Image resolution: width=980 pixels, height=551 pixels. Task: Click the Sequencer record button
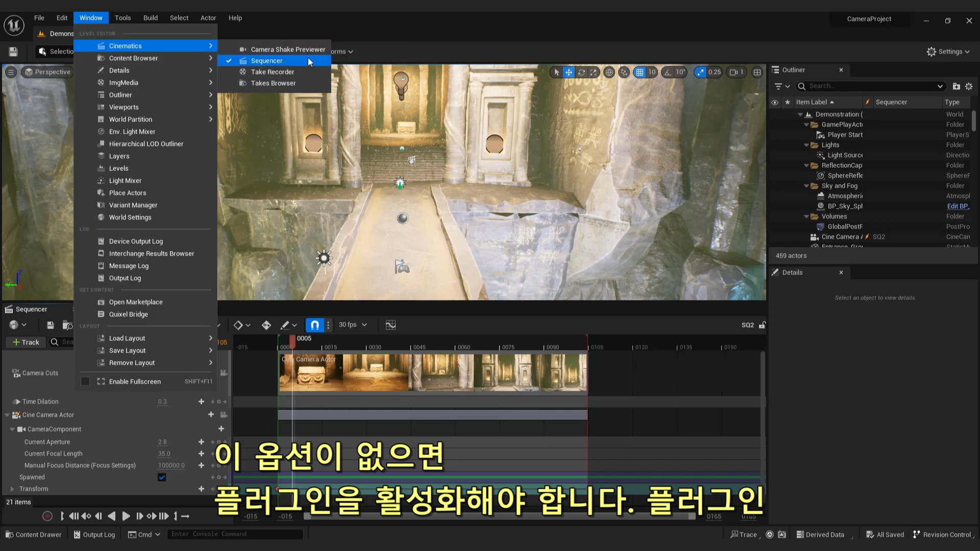pyautogui.click(x=47, y=516)
